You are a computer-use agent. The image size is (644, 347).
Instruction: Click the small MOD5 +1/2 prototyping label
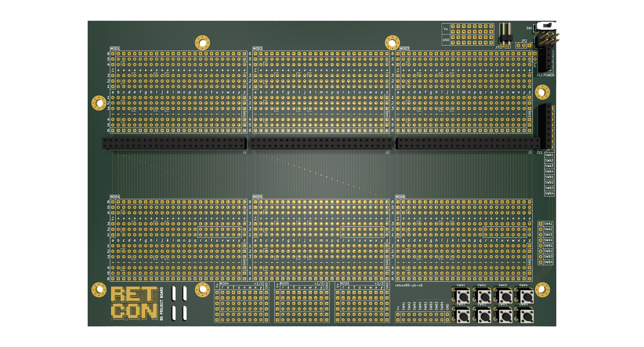[x=301, y=284]
